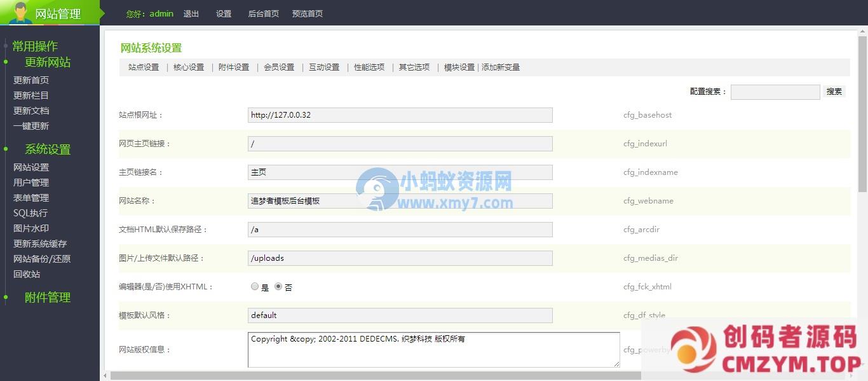Expand the 常用操作 sidebar section
This screenshot has width=868, height=381.
tap(35, 46)
